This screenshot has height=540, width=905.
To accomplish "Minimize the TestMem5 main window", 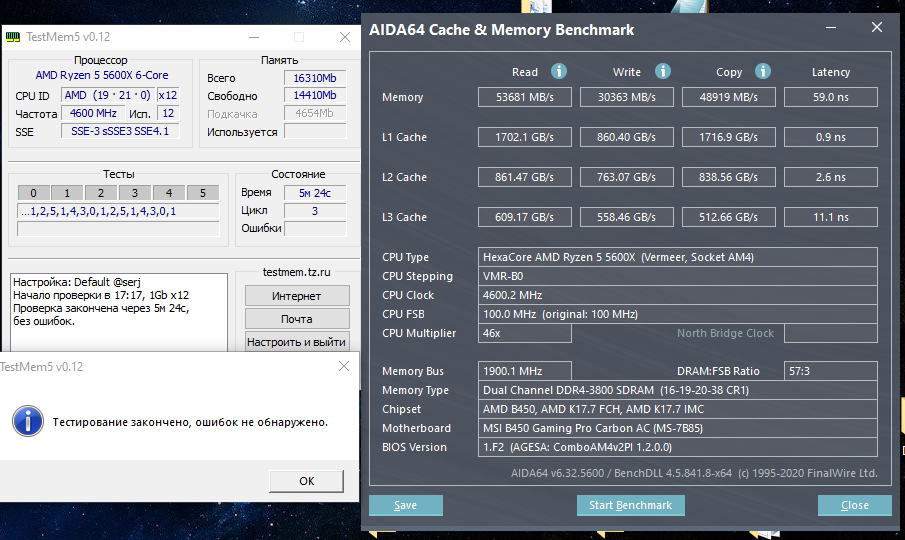I will (x=254, y=37).
